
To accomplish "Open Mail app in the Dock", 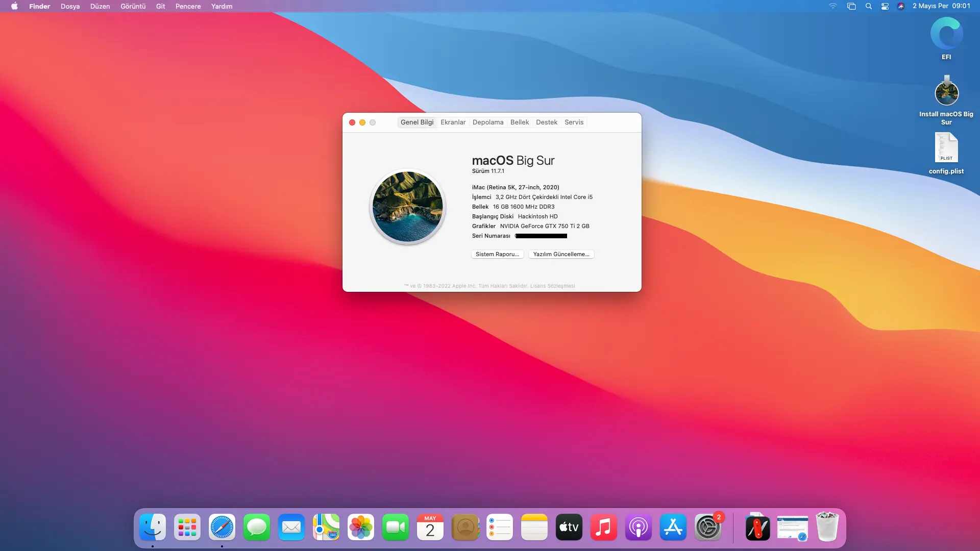I will 291,527.
